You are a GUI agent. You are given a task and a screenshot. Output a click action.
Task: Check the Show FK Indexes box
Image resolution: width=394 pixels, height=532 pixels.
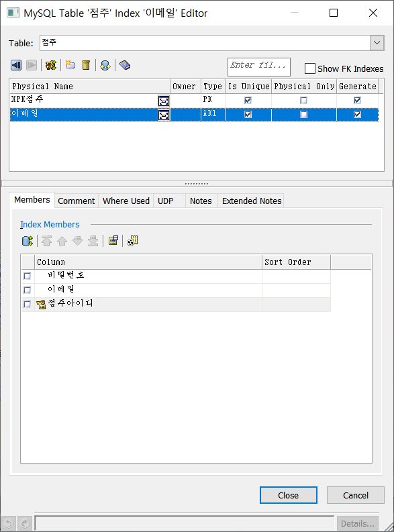click(x=310, y=68)
